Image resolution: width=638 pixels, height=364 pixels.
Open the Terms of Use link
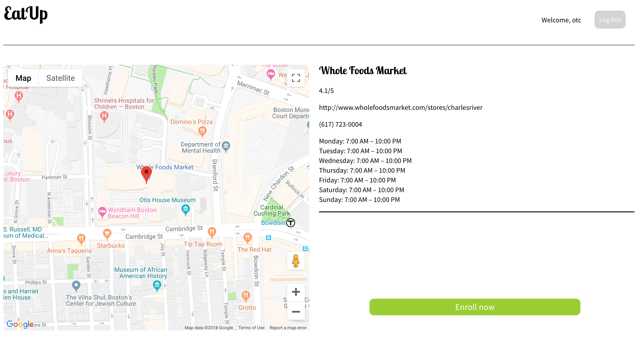[251, 327]
